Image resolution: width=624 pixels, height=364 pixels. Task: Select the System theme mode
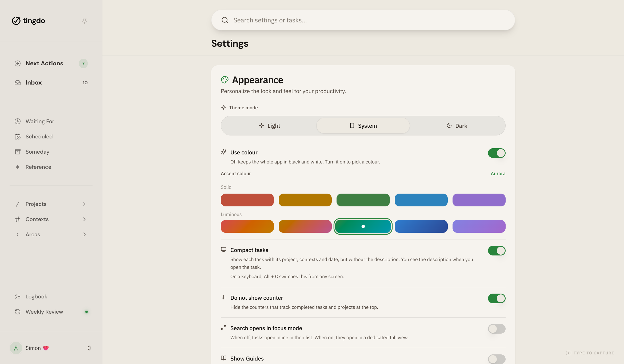coord(363,126)
